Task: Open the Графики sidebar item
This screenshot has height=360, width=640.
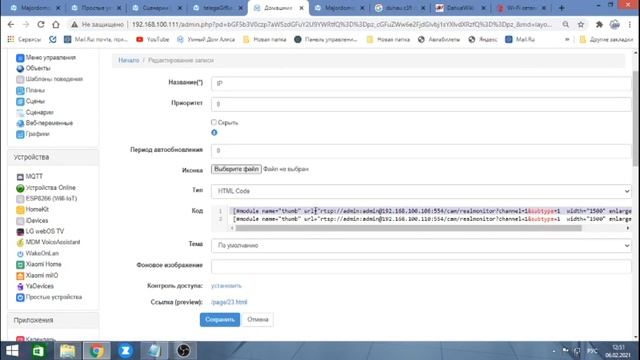Action: [33, 134]
